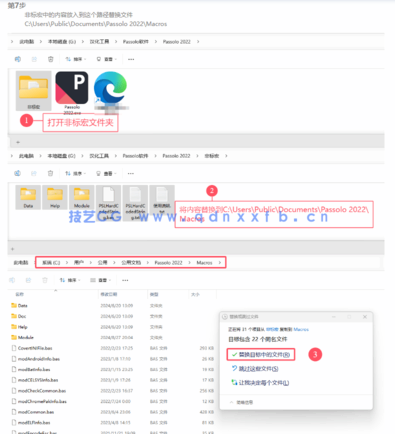The height and width of the screenshot is (434, 395).
Task: Choose 替换目标中的文件(R) in the dialog
Action: [x=261, y=354]
